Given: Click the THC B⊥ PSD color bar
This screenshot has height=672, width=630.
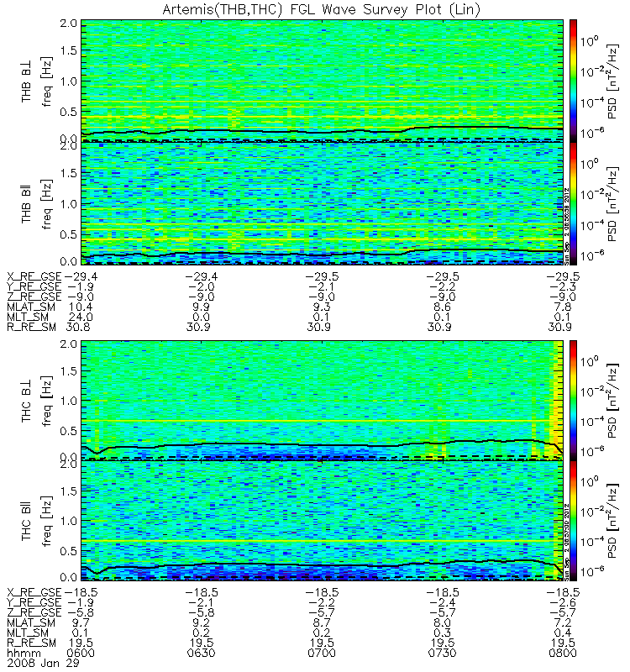Looking at the screenshot, I should 573,401.
